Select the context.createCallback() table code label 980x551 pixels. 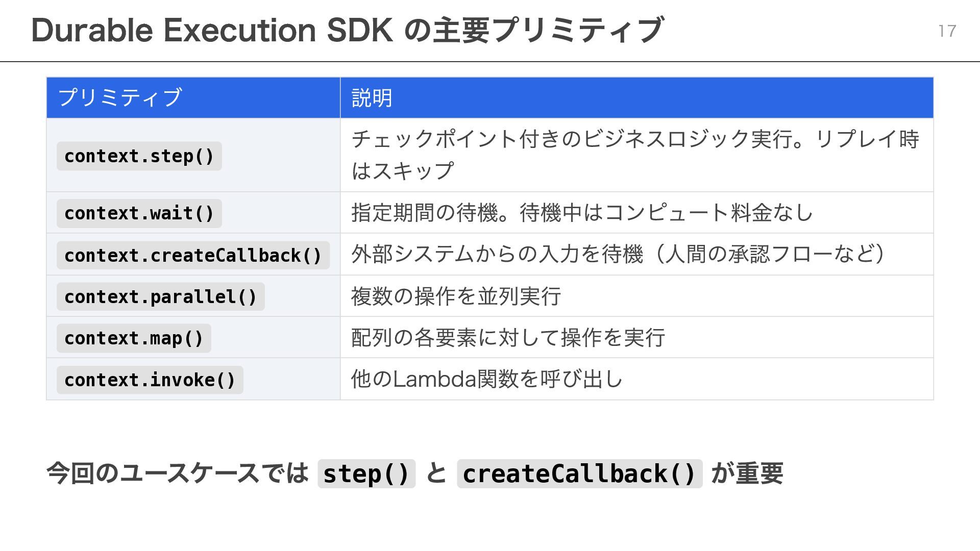pyautogui.click(x=193, y=255)
